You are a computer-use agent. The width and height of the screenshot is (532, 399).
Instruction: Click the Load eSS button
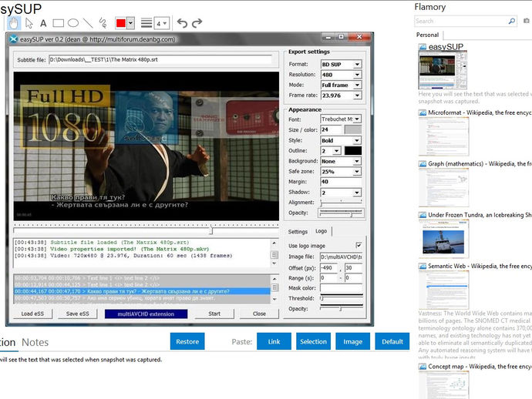[32, 314]
